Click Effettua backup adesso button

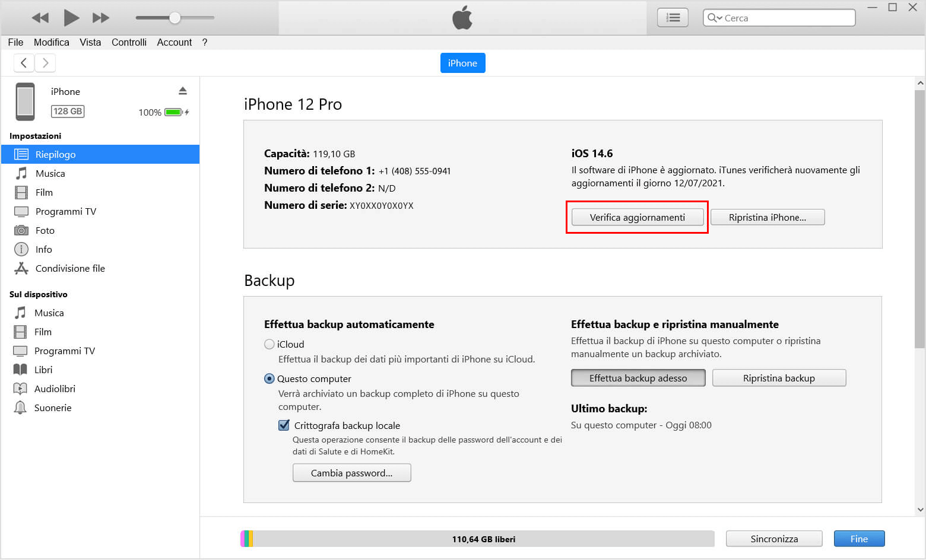click(638, 378)
